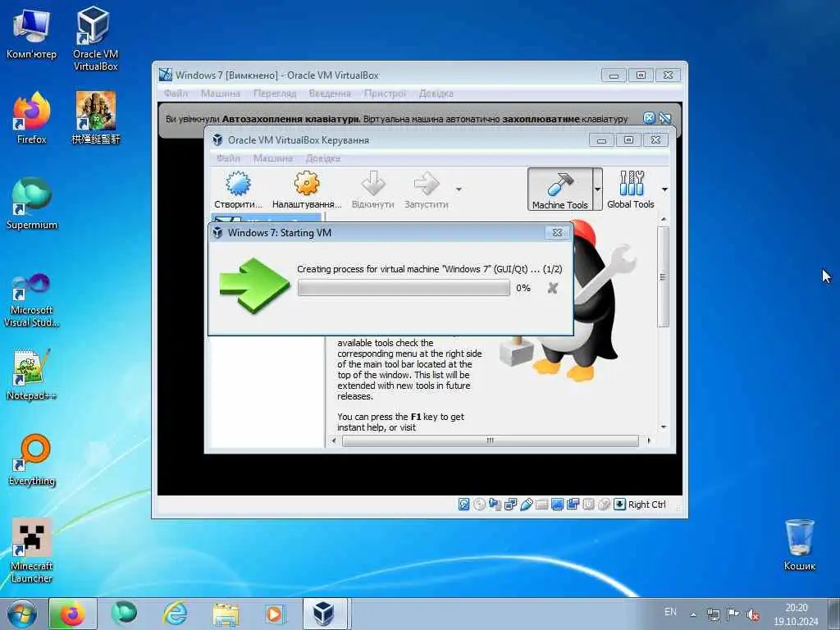The width and height of the screenshot is (840, 630).
Task: Open the Oracle VM VirtualBox desktop shortcut
Action: [x=95, y=39]
